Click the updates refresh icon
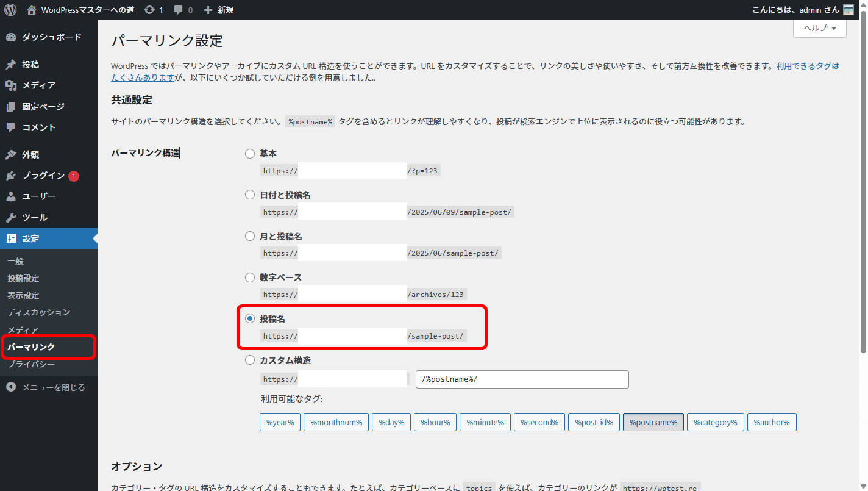Viewport: 868px width, 491px height. (149, 10)
